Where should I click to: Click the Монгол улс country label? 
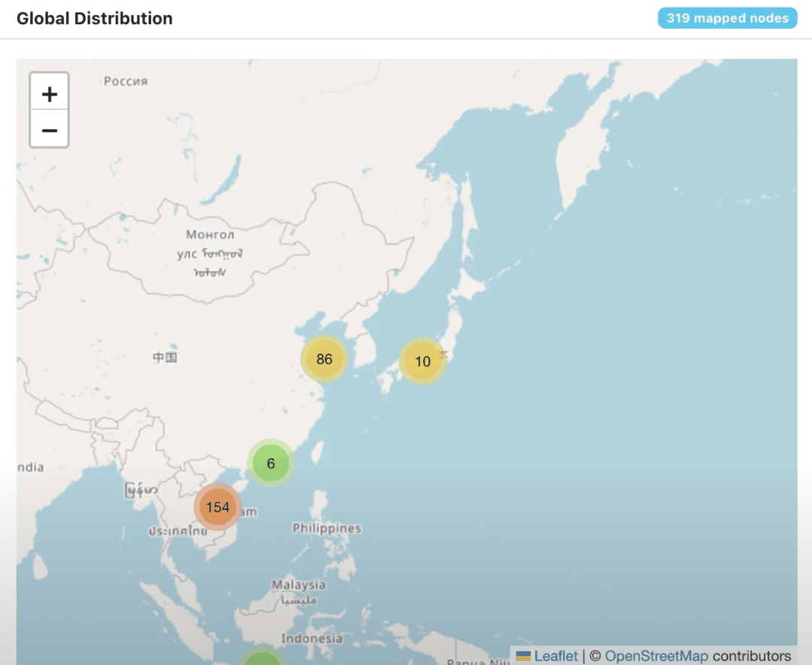pyautogui.click(x=210, y=253)
